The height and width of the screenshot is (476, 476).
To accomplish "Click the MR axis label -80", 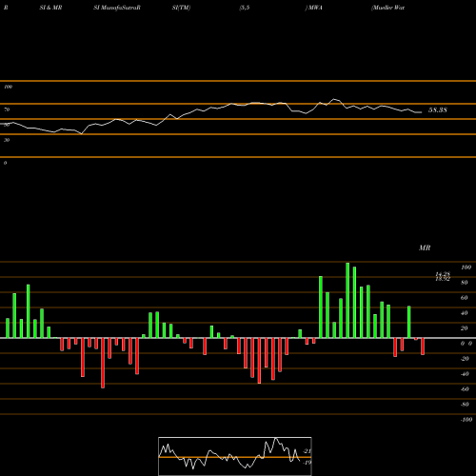I will coord(465,405).
